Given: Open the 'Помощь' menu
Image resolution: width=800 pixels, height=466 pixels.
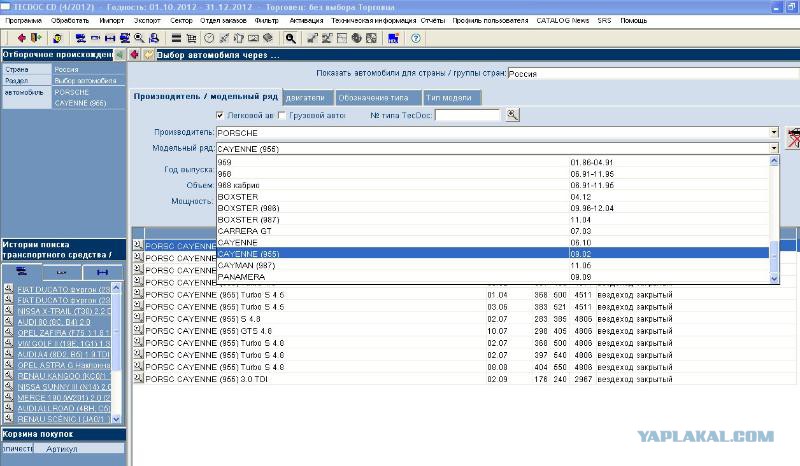Looking at the screenshot, I should (634, 20).
